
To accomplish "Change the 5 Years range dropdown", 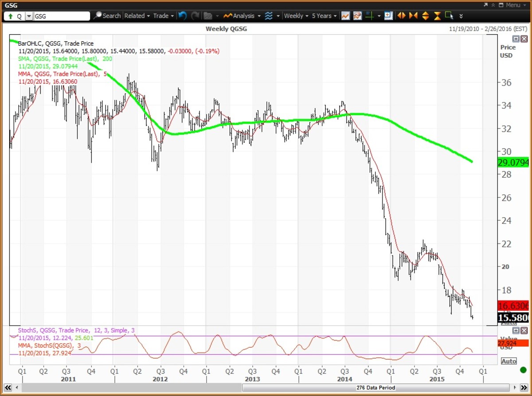I will click(324, 16).
